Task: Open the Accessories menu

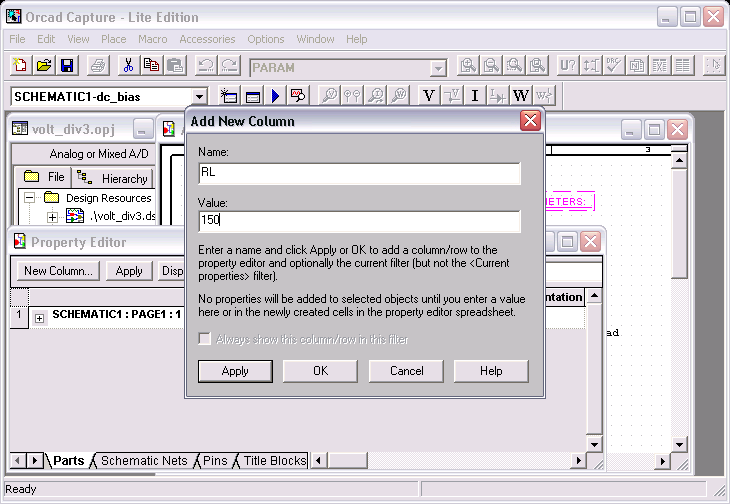Action: [x=207, y=39]
